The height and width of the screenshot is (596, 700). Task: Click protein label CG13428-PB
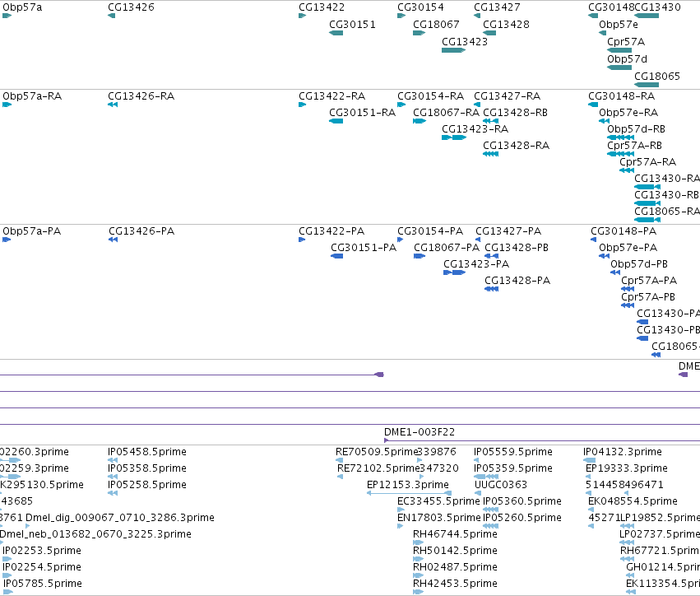click(x=517, y=248)
